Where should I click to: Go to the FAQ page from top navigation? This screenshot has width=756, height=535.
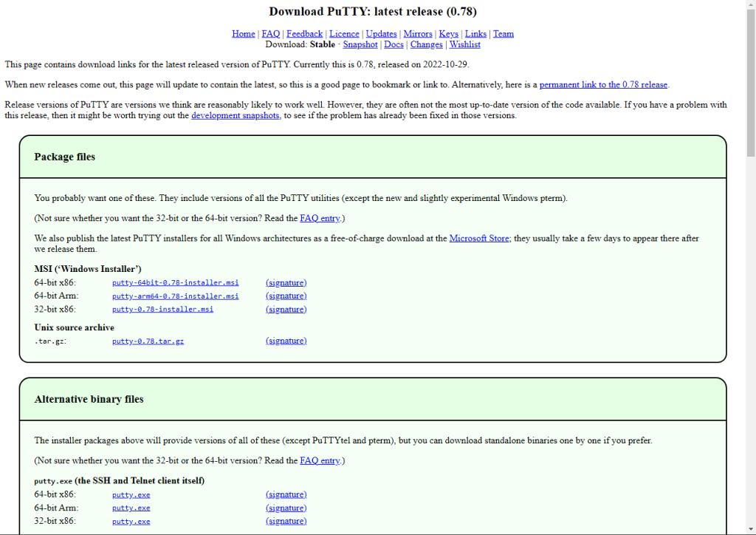270,34
